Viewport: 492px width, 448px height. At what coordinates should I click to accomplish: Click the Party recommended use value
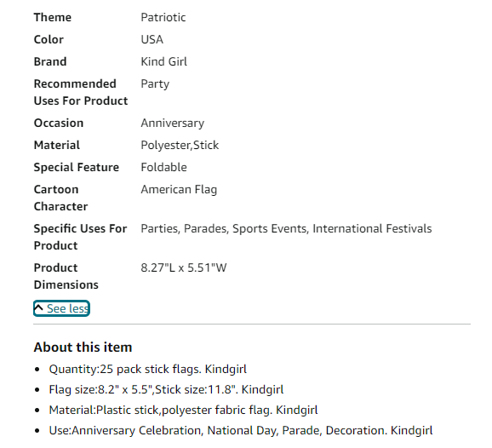coord(155,84)
